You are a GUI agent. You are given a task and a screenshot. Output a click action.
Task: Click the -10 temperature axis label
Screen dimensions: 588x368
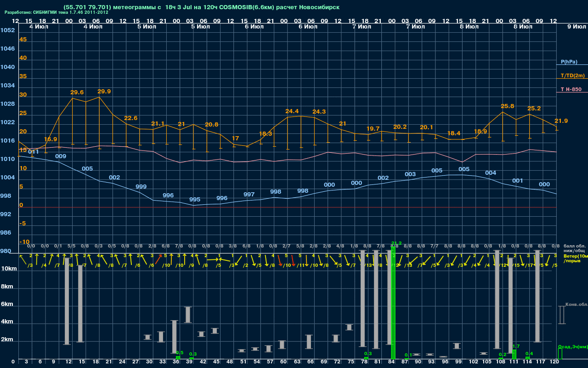pos(24,242)
